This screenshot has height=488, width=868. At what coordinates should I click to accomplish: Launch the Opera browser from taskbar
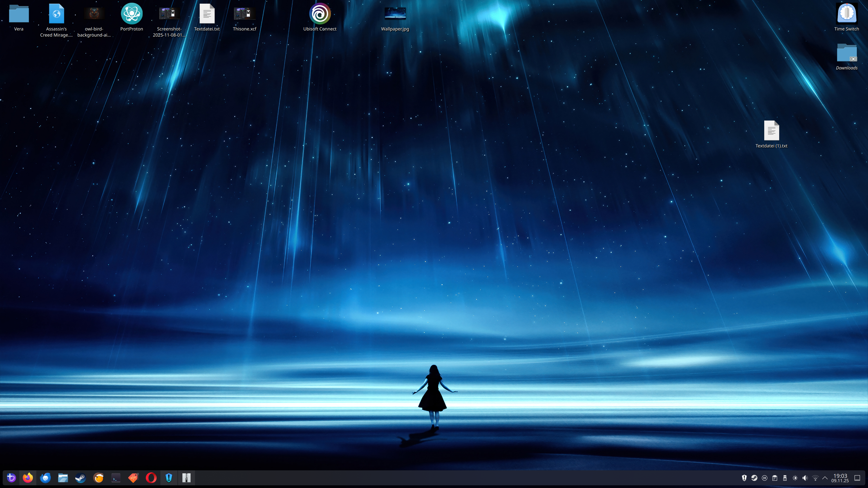(x=151, y=478)
